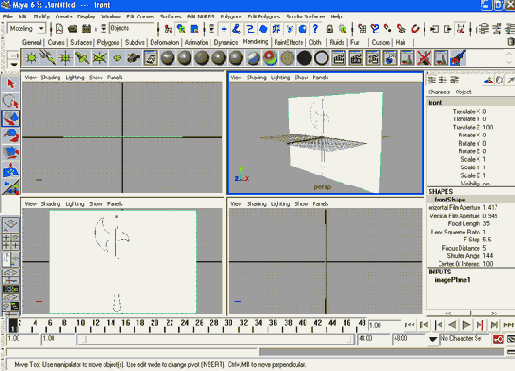Click the Save Scene disk icon

(x=87, y=29)
